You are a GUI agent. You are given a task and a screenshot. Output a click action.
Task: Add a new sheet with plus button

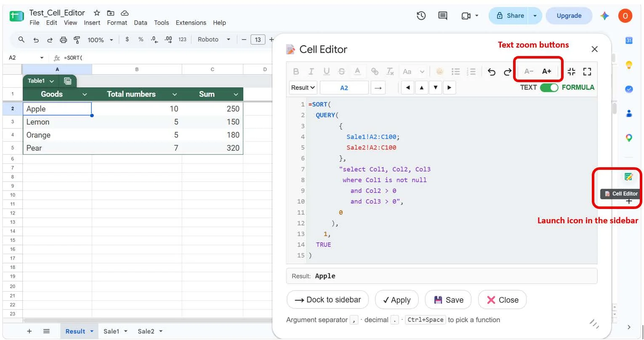coord(29,331)
